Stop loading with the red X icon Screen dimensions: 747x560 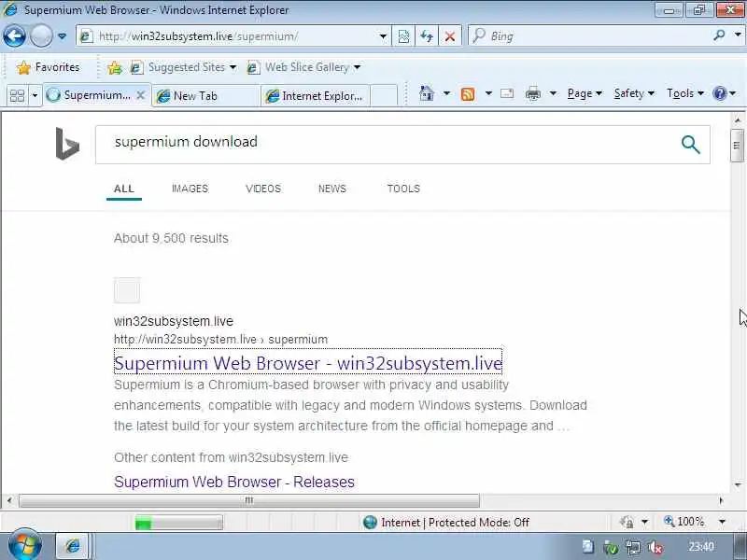(449, 36)
